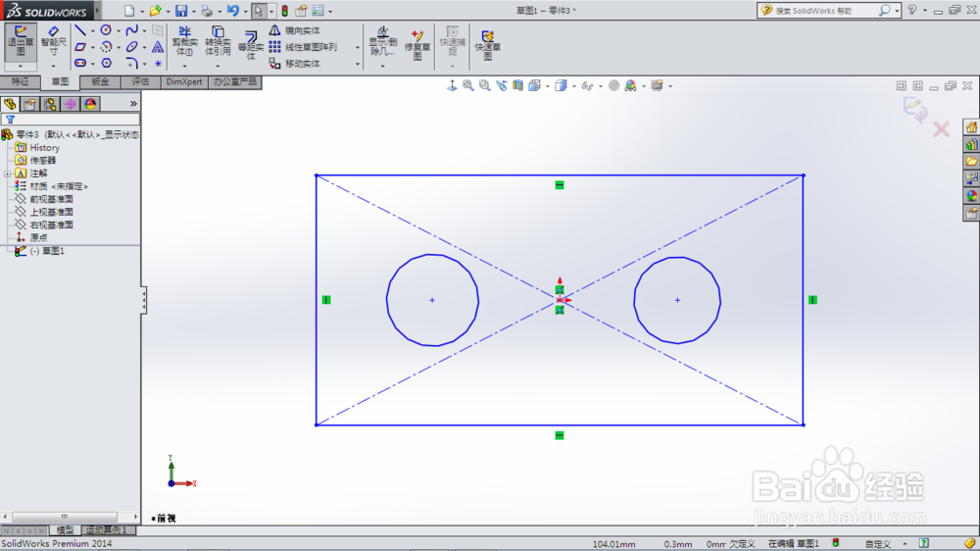Open the Display Style dropdown
980x551 pixels.
pos(574,86)
